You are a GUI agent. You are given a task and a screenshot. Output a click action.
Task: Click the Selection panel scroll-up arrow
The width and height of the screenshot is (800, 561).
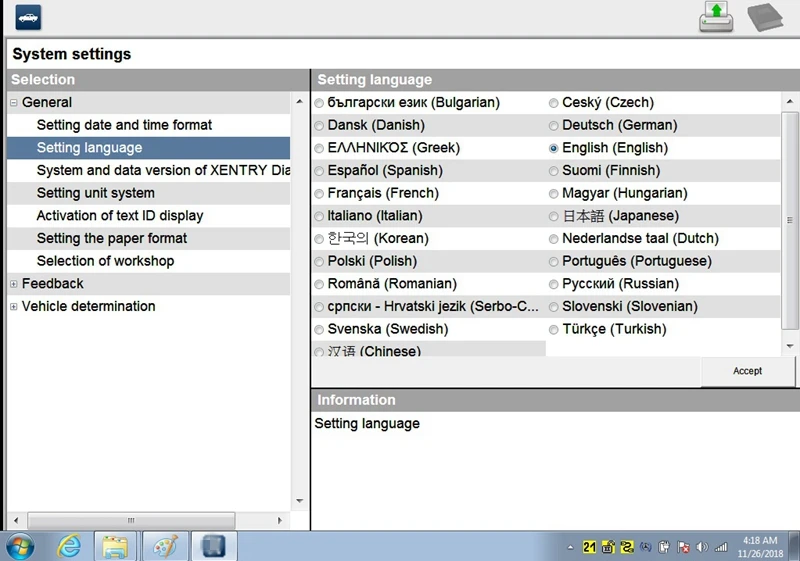[299, 101]
